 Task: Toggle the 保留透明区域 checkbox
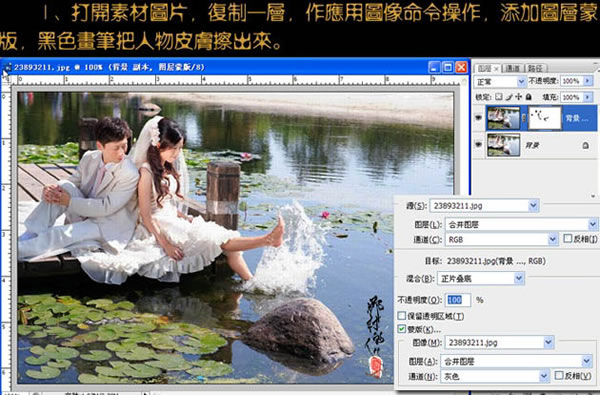point(401,316)
